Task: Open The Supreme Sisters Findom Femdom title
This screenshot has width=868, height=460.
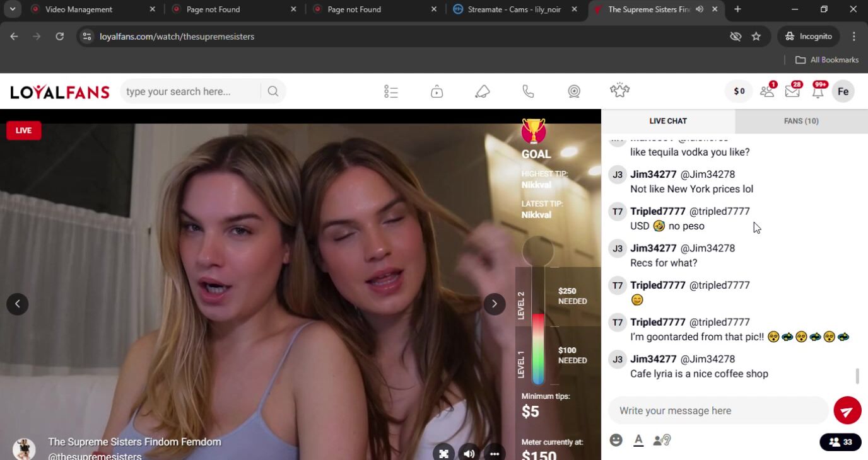Action: click(x=135, y=442)
